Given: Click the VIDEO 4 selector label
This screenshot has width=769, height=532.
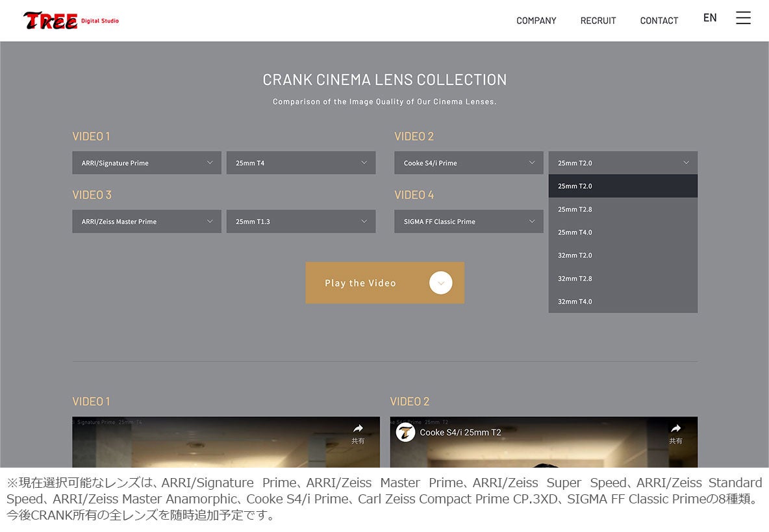Looking at the screenshot, I should coord(414,195).
